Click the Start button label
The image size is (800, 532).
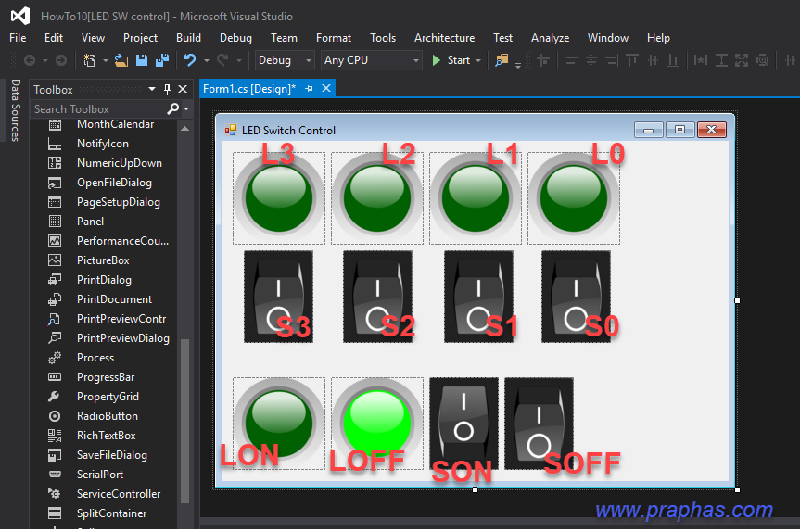click(459, 60)
